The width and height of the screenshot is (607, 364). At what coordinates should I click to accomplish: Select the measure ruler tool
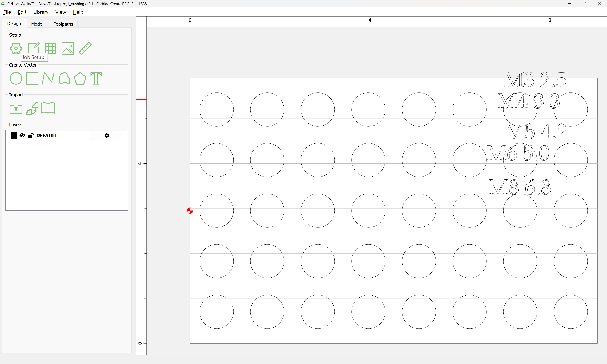click(85, 48)
